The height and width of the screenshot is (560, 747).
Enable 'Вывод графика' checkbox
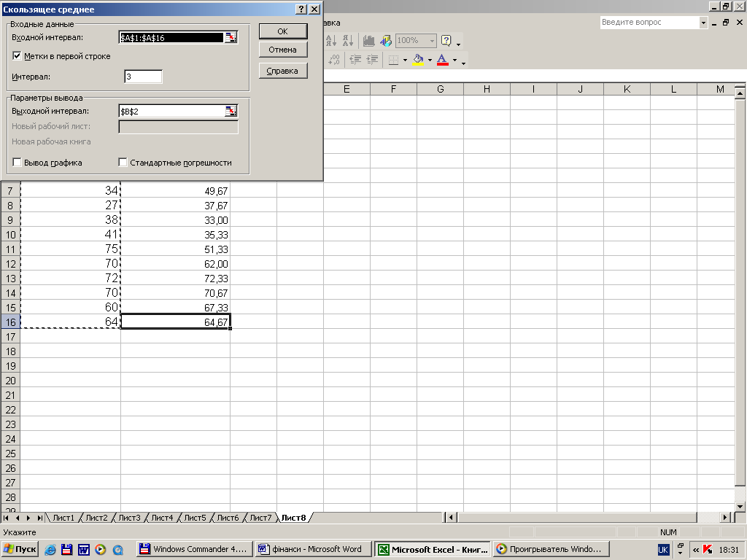(x=17, y=163)
